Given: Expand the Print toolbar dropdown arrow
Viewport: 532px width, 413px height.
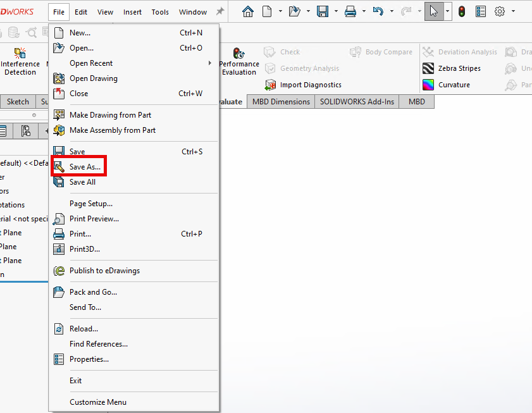Looking at the screenshot, I should point(364,11).
